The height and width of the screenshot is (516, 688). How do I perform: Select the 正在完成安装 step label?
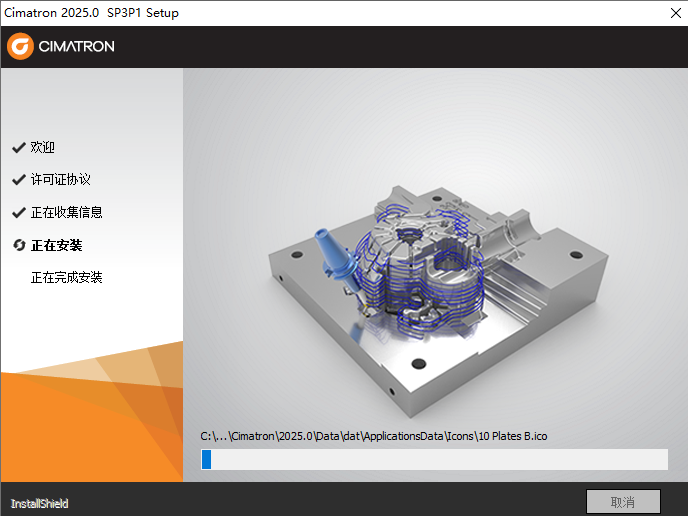click(67, 277)
